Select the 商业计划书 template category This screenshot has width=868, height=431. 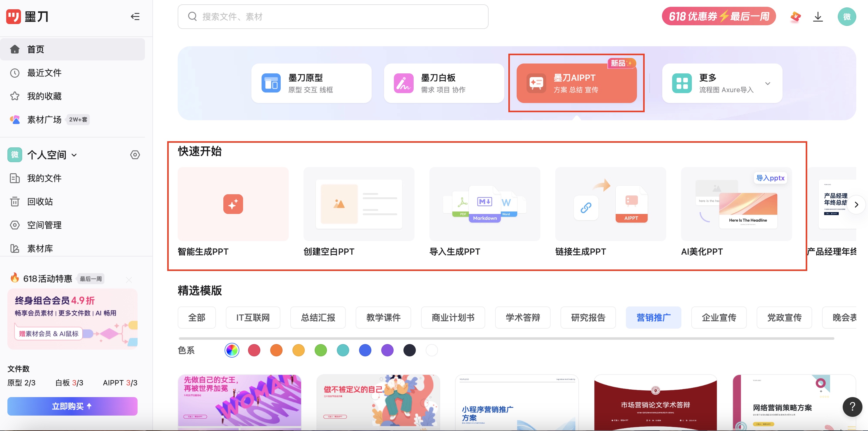point(453,318)
